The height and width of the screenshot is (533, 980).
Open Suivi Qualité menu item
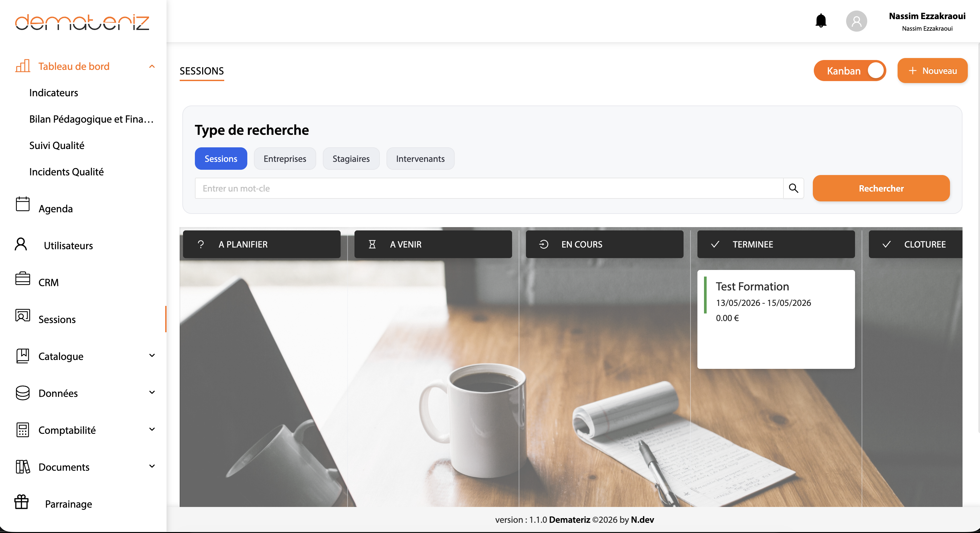pyautogui.click(x=57, y=145)
